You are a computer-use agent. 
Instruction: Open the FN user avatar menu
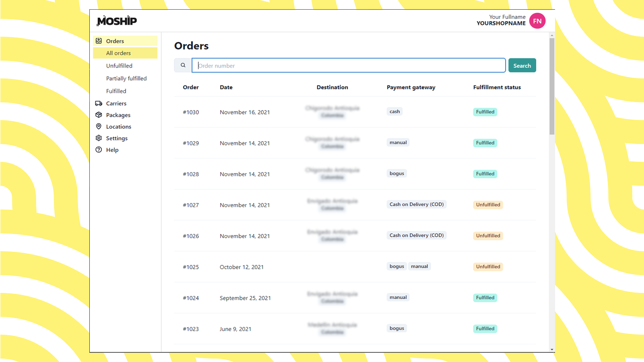(537, 21)
